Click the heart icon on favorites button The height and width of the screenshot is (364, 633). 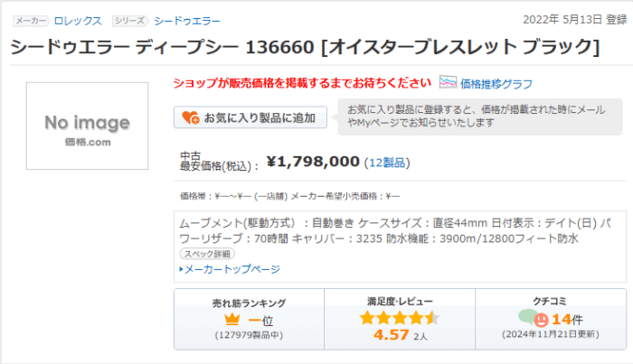point(190,117)
